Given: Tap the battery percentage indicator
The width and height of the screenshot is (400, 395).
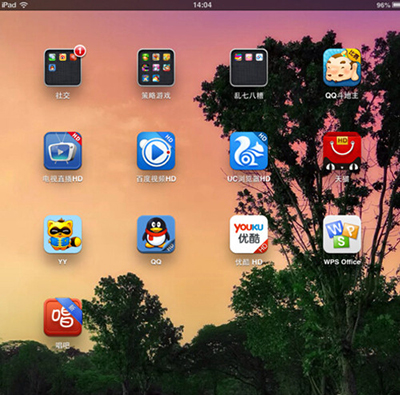Looking at the screenshot, I should pos(383,5).
